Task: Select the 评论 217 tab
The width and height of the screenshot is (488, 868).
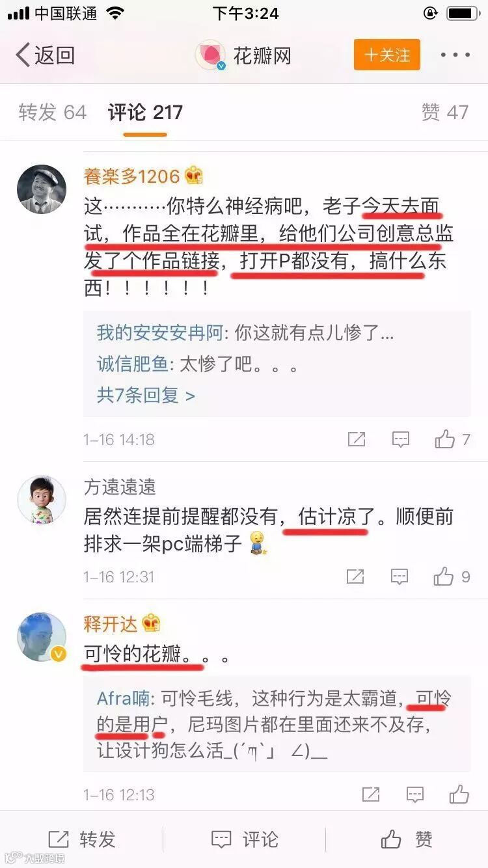Action: click(145, 113)
